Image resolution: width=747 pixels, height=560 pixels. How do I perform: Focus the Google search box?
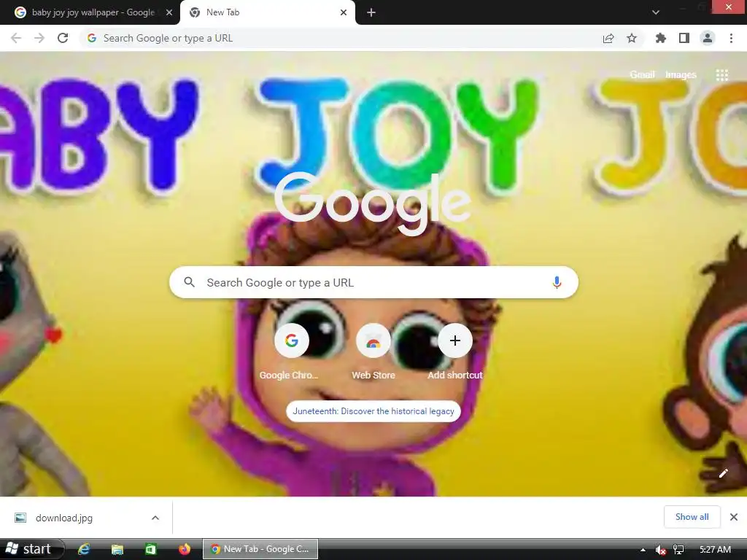[373, 282]
